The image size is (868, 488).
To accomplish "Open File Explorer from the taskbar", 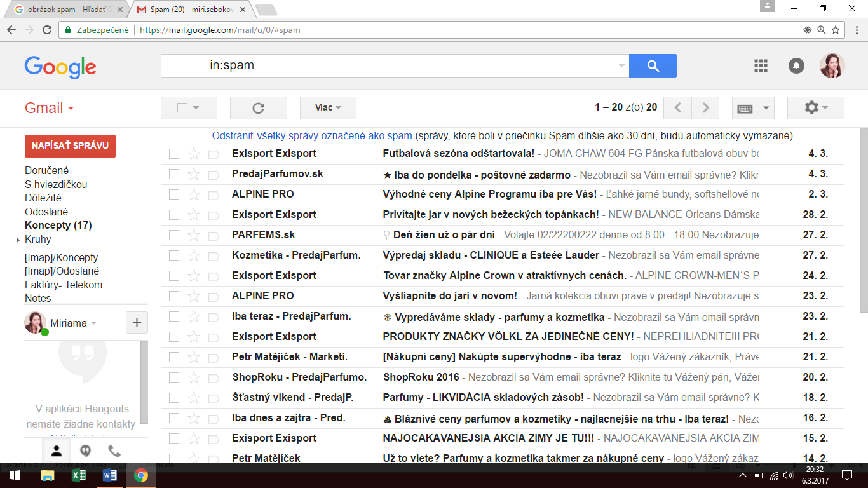I will [48, 475].
